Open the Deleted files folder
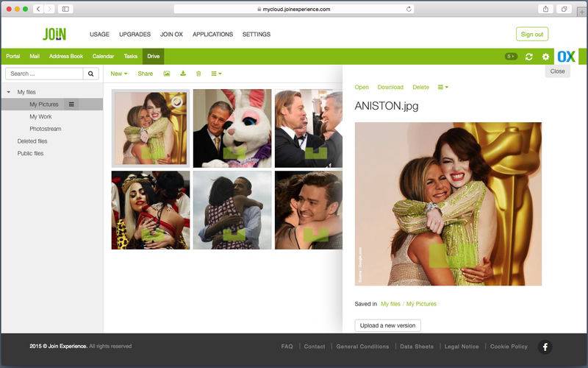This screenshot has width=588, height=368. tap(32, 141)
